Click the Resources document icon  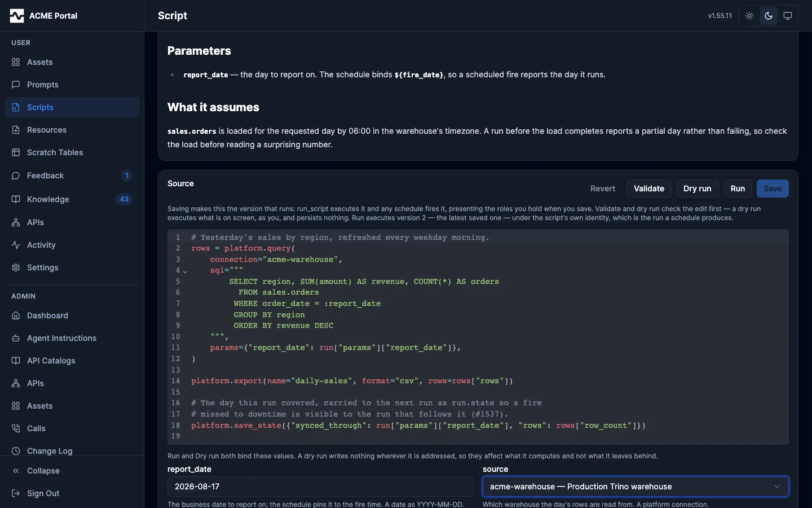(16, 130)
